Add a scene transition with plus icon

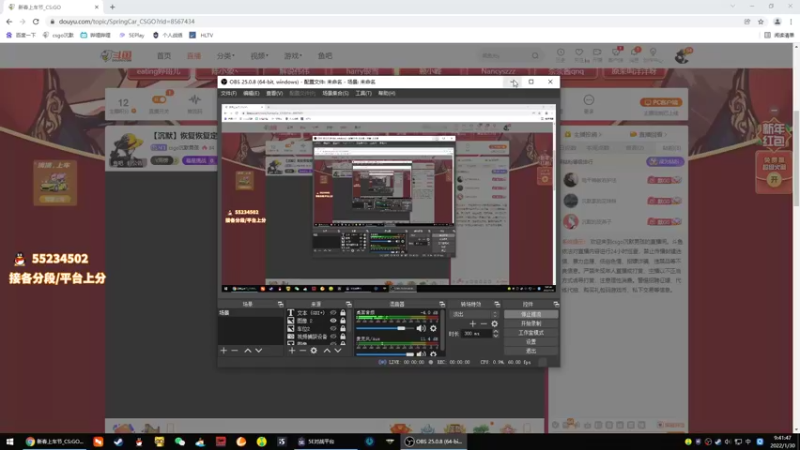[472, 323]
